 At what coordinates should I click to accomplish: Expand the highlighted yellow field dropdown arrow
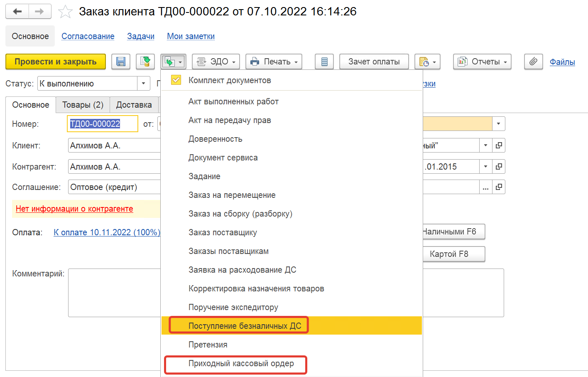click(x=498, y=124)
